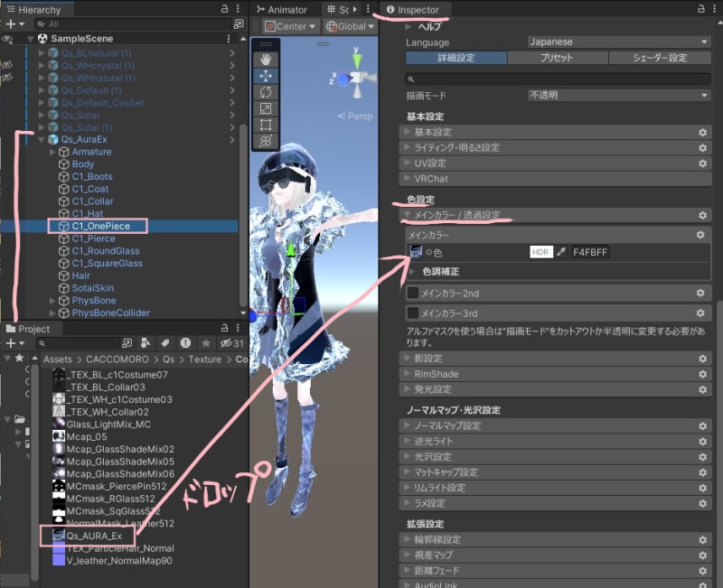Pick the combined Transform tool
Viewport: 723px width, 588px height.
(x=266, y=141)
